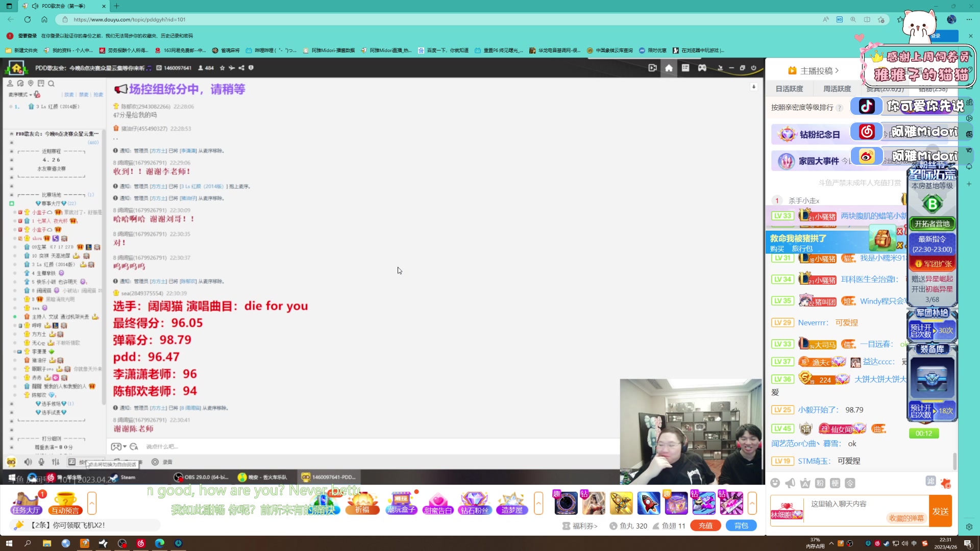Switch to the 日活跃度 tab

tap(789, 89)
